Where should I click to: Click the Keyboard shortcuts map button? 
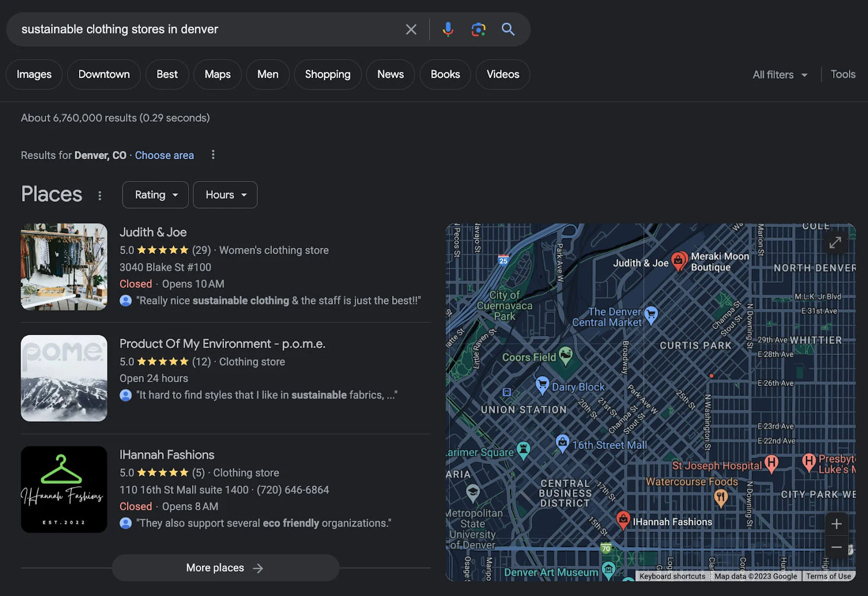pyautogui.click(x=672, y=576)
